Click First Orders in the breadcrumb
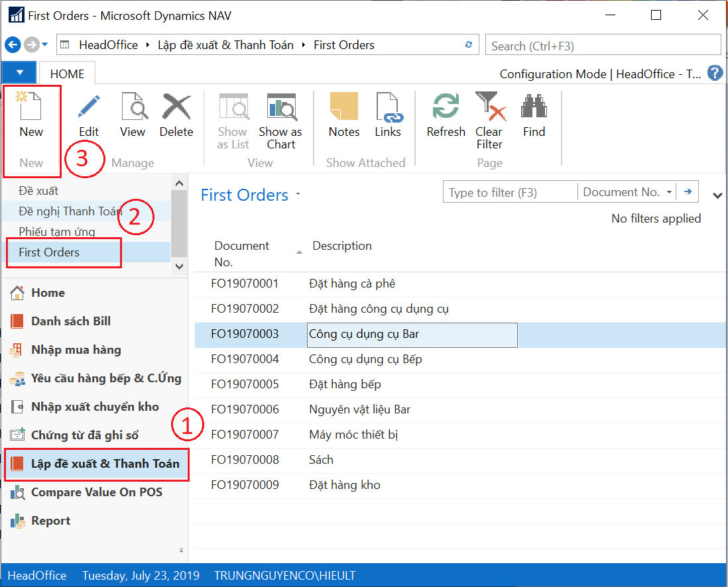 coord(344,45)
